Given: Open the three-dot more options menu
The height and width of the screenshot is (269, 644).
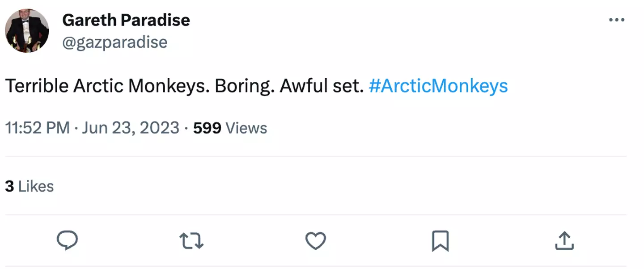Looking at the screenshot, I should 617,20.
